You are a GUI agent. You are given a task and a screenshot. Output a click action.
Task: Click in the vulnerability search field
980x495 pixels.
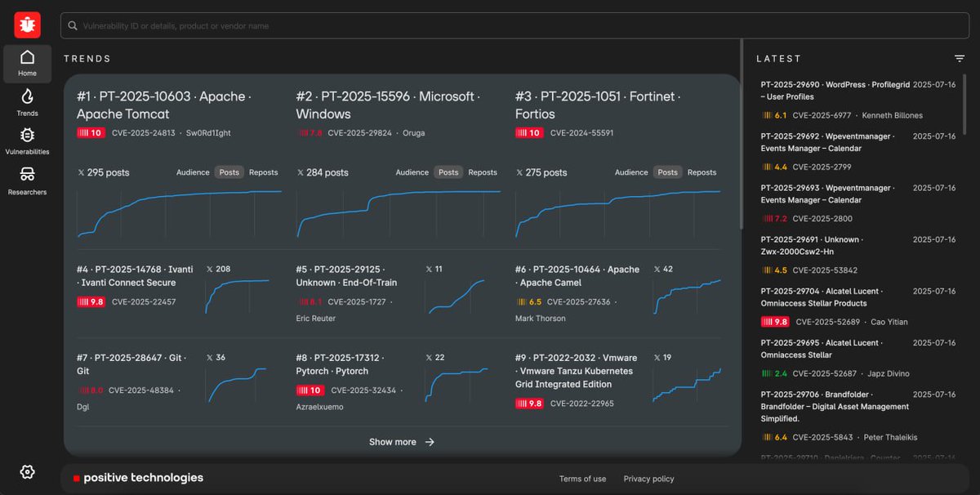(x=513, y=26)
